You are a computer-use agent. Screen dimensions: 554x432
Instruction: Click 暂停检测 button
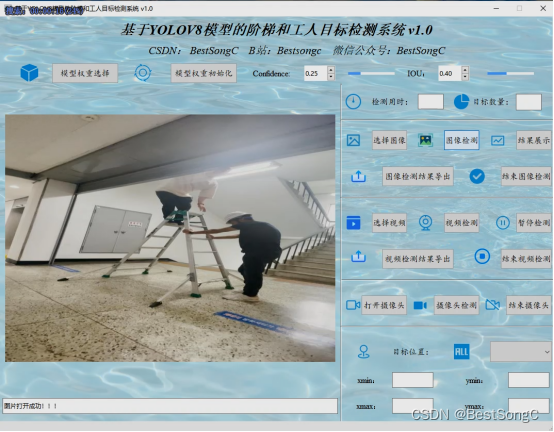(534, 223)
